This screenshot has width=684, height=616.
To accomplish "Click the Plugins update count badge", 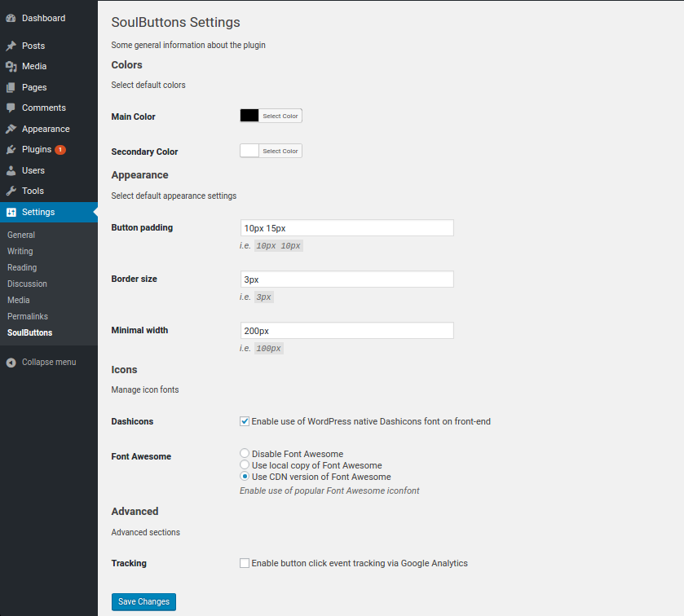I will [60, 150].
